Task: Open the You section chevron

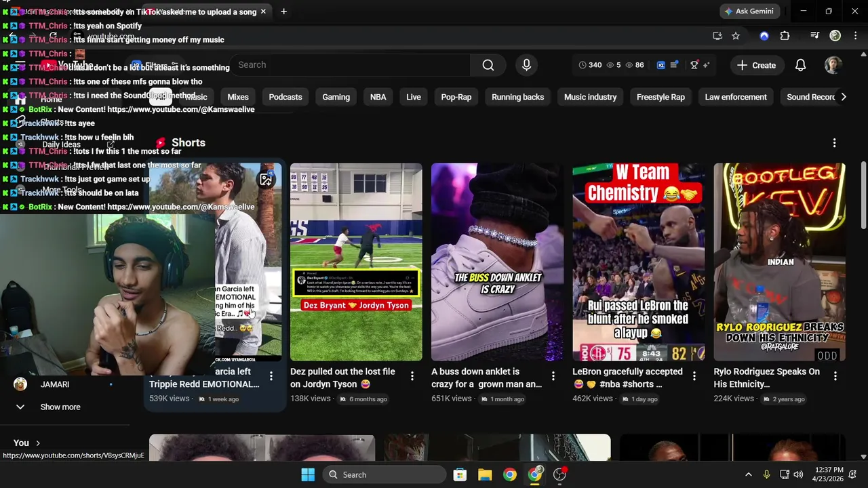Action: click(x=38, y=443)
